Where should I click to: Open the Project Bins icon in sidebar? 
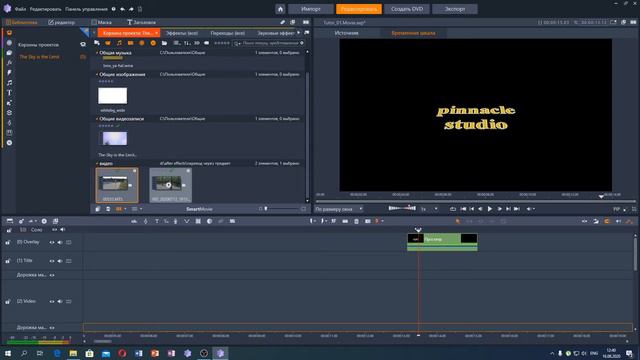[x=9, y=33]
